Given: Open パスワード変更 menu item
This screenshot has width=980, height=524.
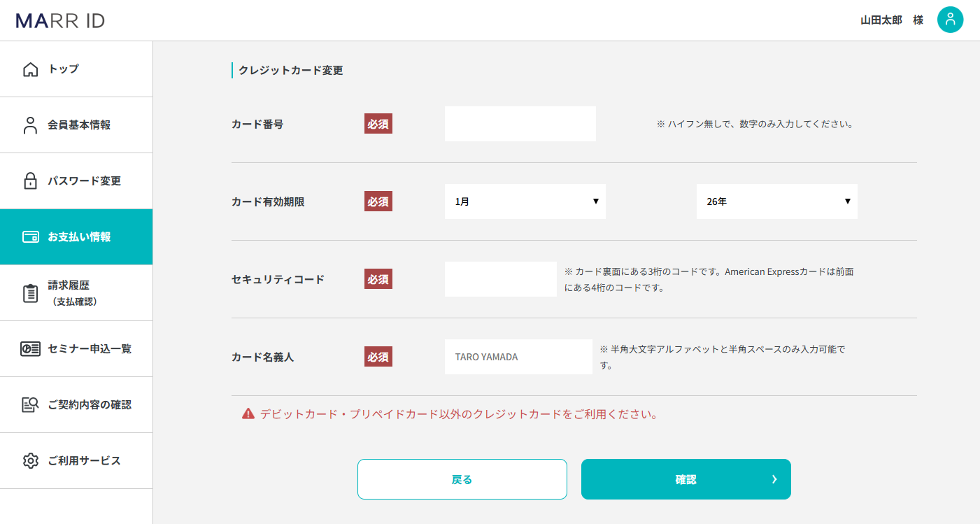Looking at the screenshot, I should coord(76,181).
